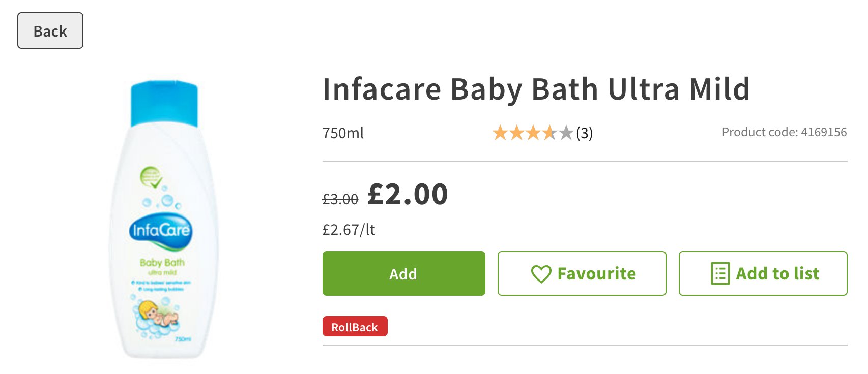
Task: Click the half-filled fourth rating star
Action: tap(549, 133)
